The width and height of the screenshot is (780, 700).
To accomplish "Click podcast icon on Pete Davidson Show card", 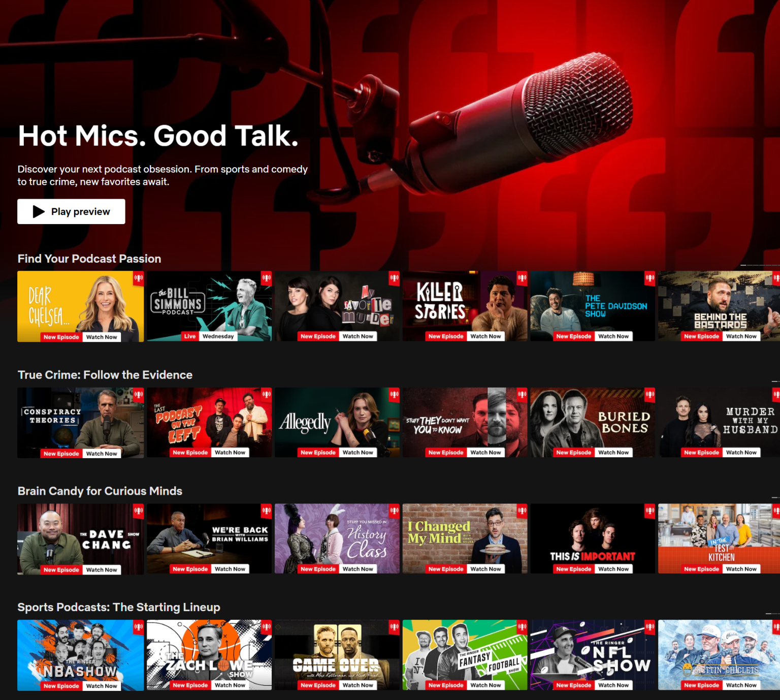I will (x=650, y=277).
